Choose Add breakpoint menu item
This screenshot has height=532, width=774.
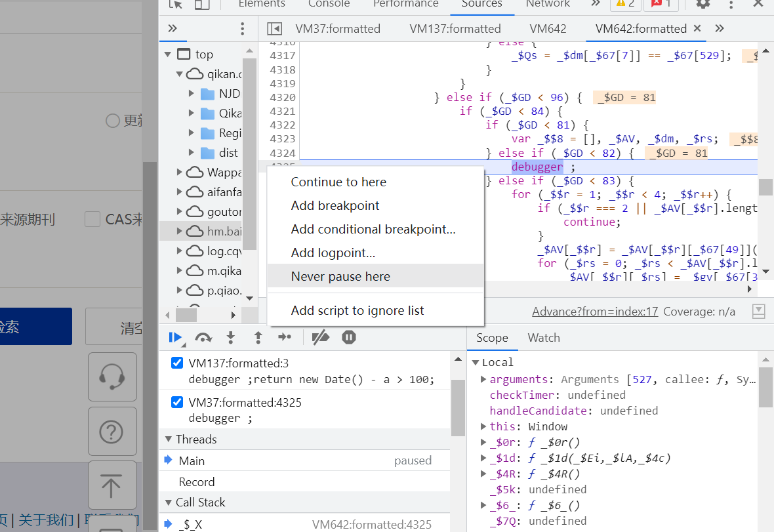[375, 205]
